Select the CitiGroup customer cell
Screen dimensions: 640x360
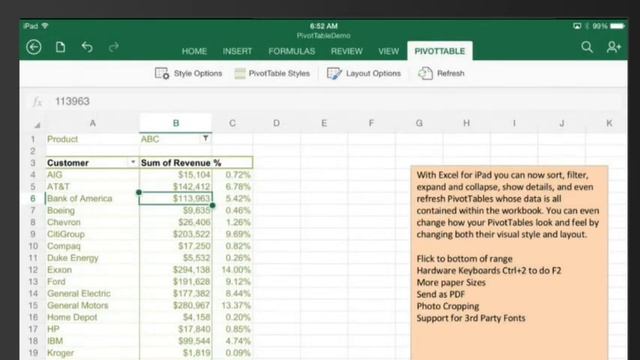pos(93,234)
